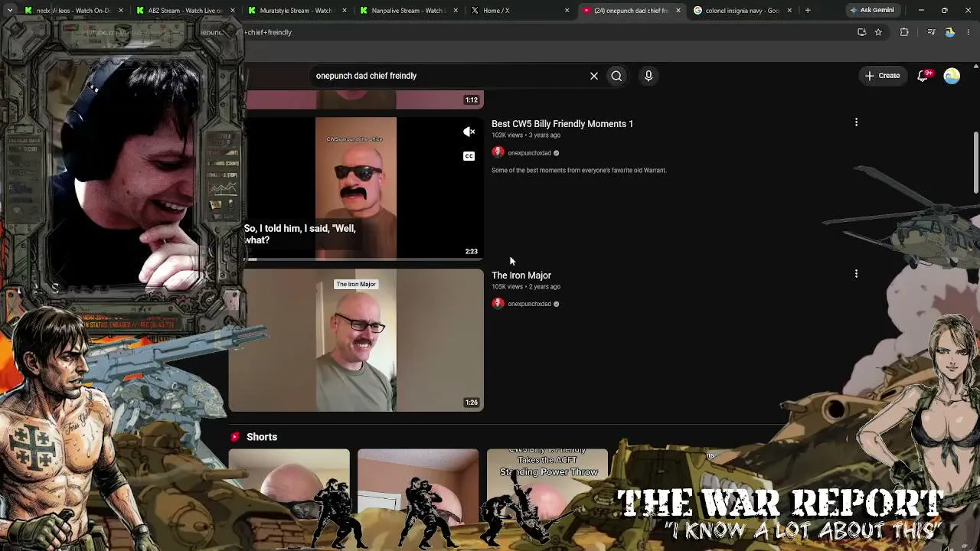Viewport: 980px width, 551px height.
Task: Open the media controls icon in toolbar
Action: pyautogui.click(x=931, y=32)
